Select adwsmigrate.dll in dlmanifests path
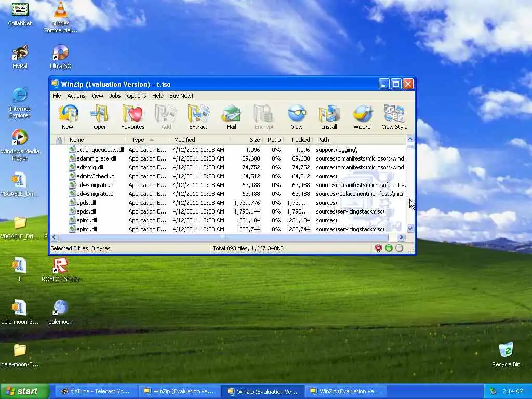The image size is (532, 399). [228, 185]
